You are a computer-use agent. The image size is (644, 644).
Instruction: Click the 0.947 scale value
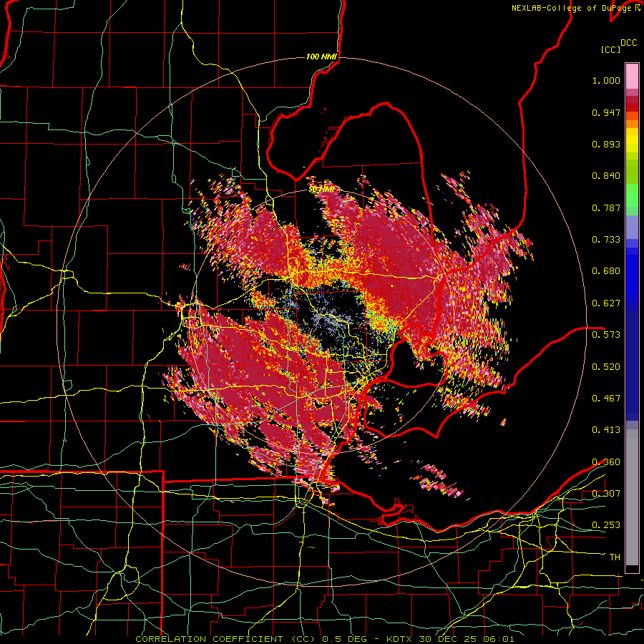pyautogui.click(x=606, y=112)
